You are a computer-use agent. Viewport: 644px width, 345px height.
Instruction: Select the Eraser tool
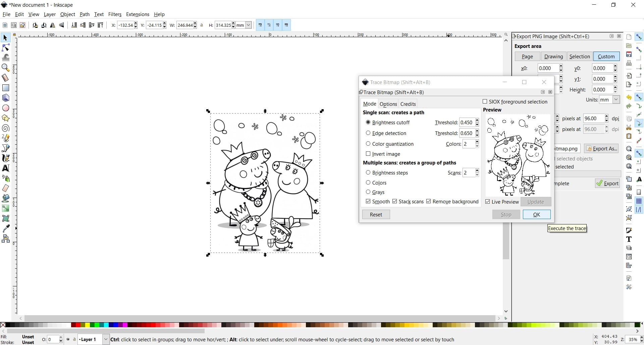(5, 188)
